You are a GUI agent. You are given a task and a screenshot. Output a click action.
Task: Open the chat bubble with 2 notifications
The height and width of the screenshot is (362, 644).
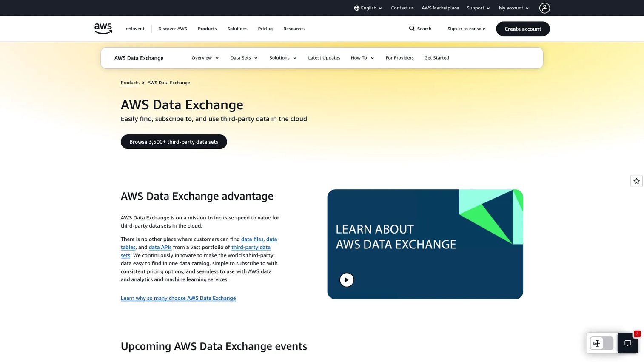point(628,343)
